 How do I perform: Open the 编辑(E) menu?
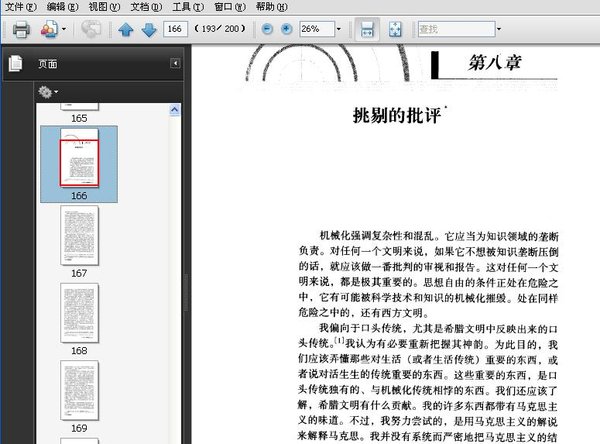pyautogui.click(x=62, y=7)
